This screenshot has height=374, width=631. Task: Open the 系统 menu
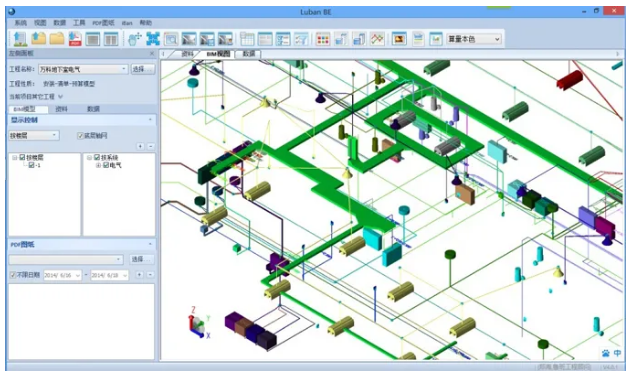(21, 23)
